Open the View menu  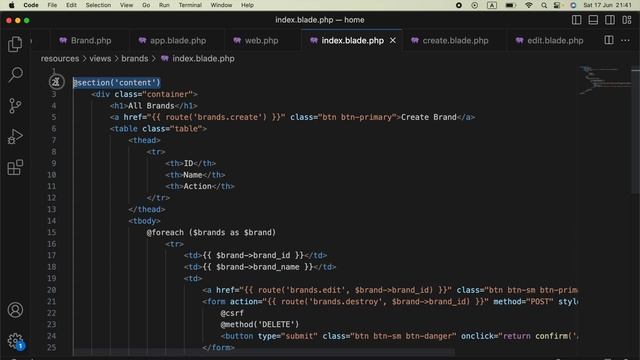click(x=126, y=5)
